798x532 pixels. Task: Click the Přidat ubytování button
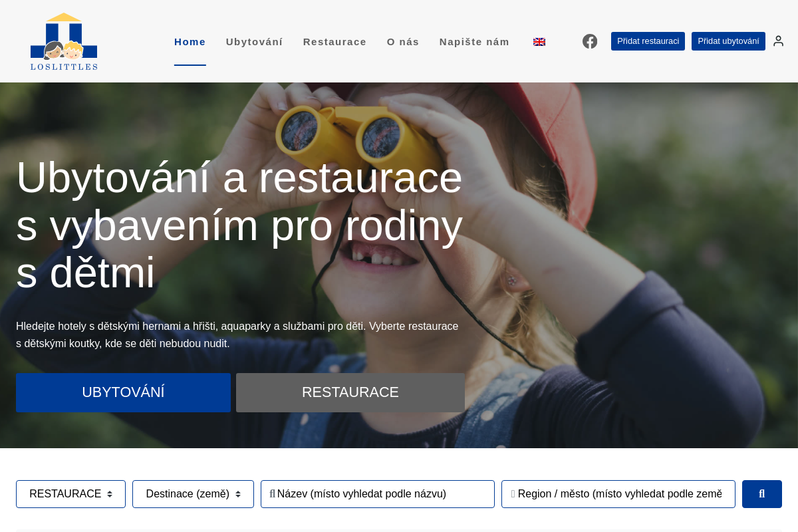(x=728, y=41)
